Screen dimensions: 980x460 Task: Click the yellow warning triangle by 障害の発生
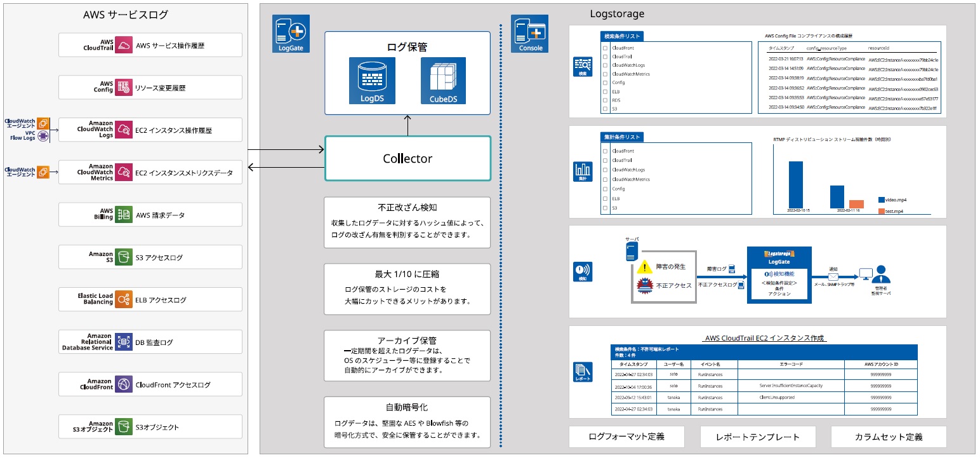coord(646,266)
